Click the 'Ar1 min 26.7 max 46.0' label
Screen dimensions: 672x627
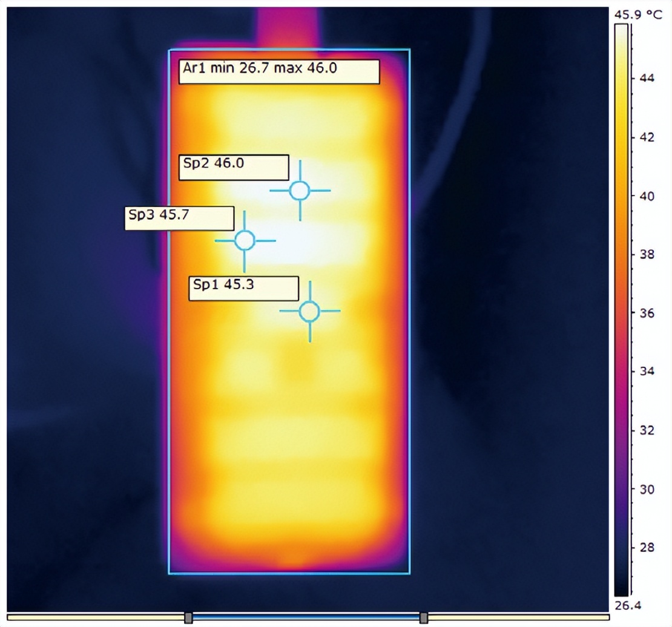tap(279, 71)
